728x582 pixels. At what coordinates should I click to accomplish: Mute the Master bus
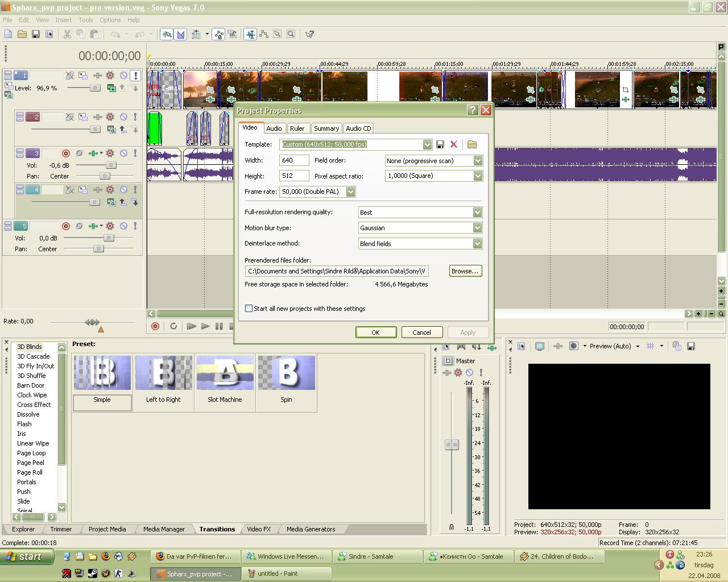[x=469, y=372]
